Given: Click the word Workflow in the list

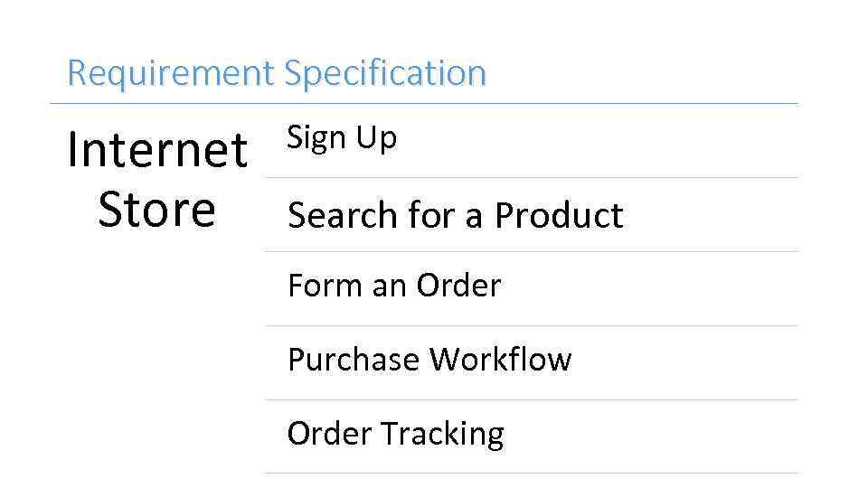Looking at the screenshot, I should [500, 360].
